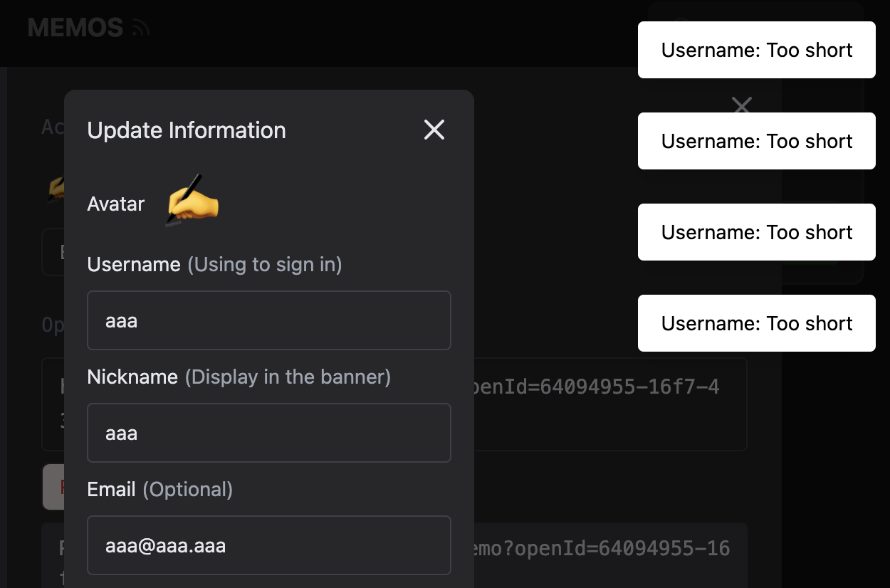Click the MEMOS logo

[x=74, y=27]
